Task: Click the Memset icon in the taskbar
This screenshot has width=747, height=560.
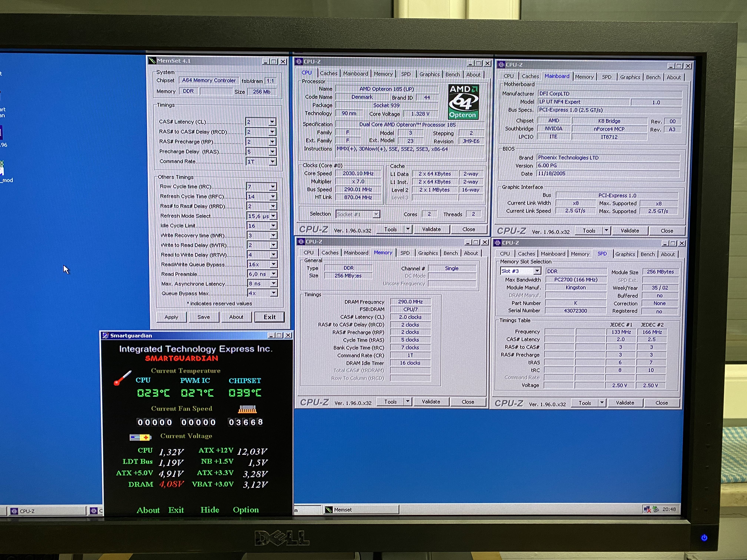Action: 329,510
